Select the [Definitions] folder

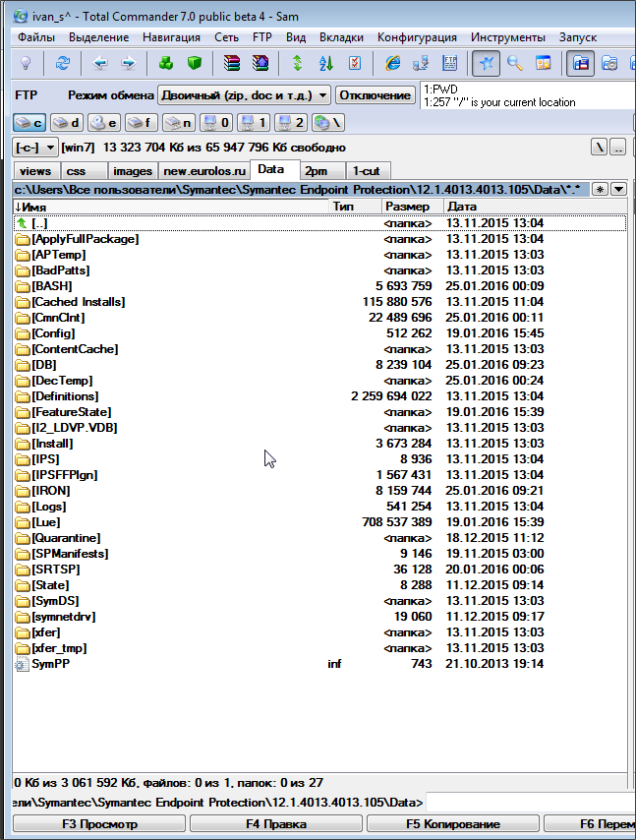319,396
